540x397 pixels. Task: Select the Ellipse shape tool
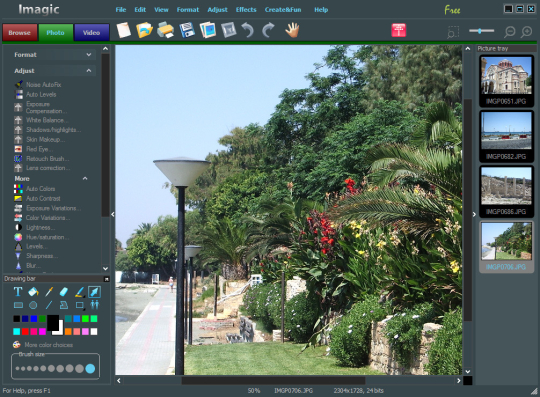tap(33, 305)
